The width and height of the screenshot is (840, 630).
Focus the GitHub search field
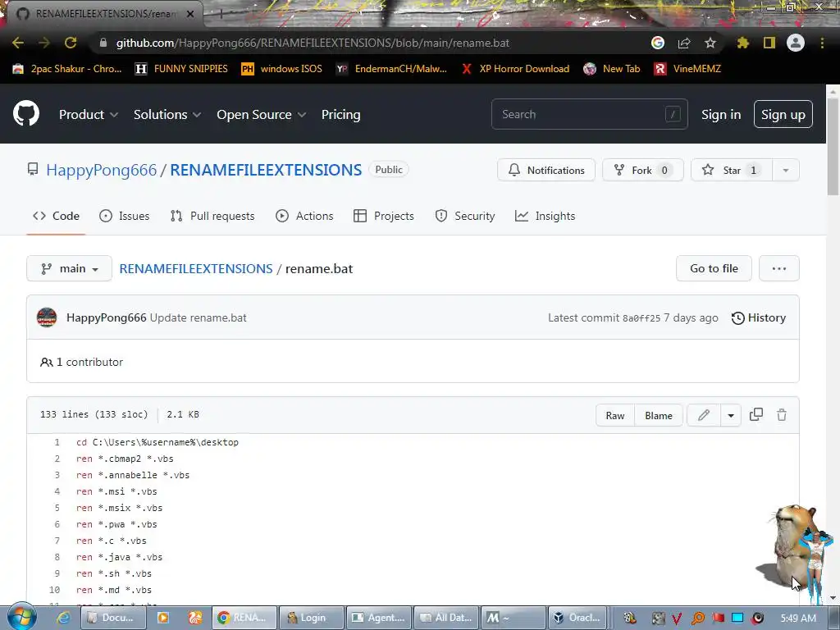(589, 114)
